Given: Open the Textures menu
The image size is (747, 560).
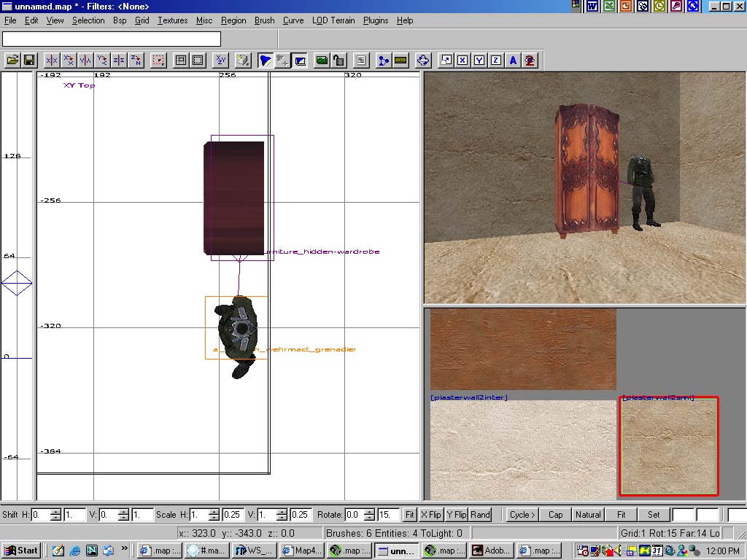Looking at the screenshot, I should pyautogui.click(x=172, y=20).
